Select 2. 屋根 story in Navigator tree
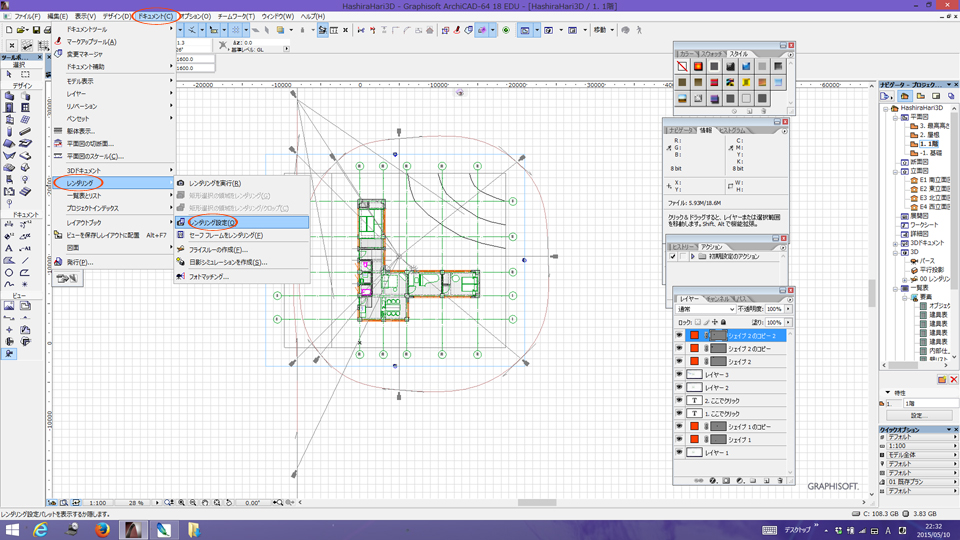This screenshot has width=960, height=540. (x=929, y=135)
